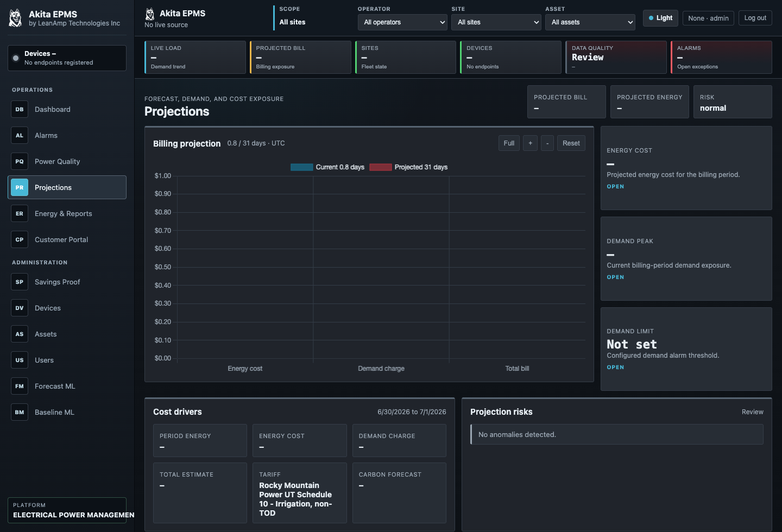Click the Projected Energy header card
This screenshot has width=782, height=532.
[649, 102]
